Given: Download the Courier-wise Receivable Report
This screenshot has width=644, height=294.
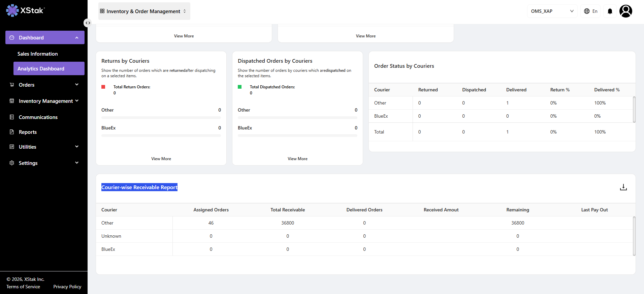Looking at the screenshot, I should [623, 187].
